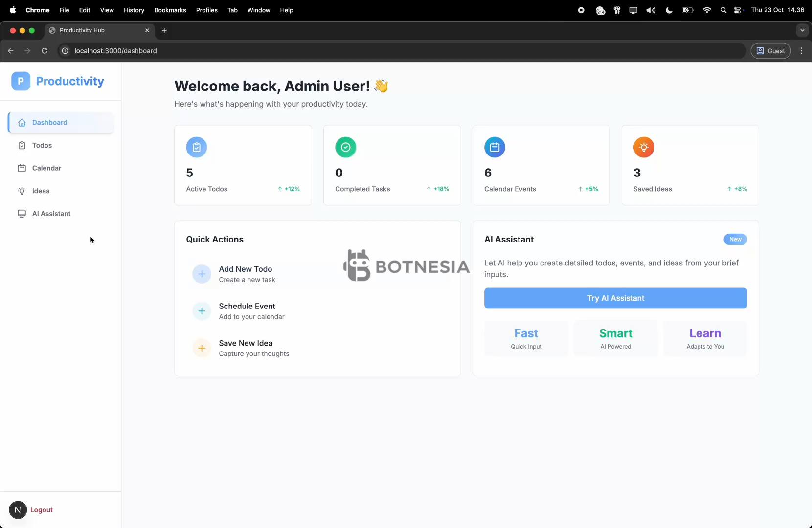Click the Try AI Assistant button
Image resolution: width=812 pixels, height=528 pixels.
click(x=615, y=298)
